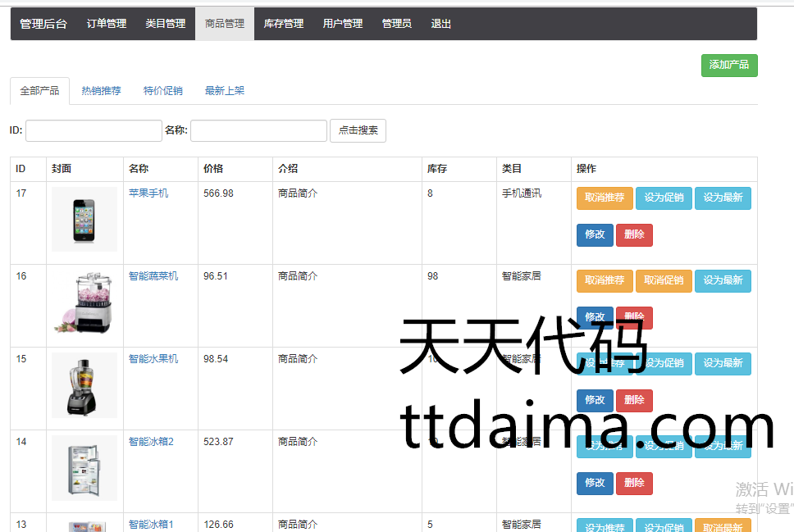Click the 苹果手机 product thumbnail
The width and height of the screenshot is (794, 532).
pyautogui.click(x=84, y=219)
